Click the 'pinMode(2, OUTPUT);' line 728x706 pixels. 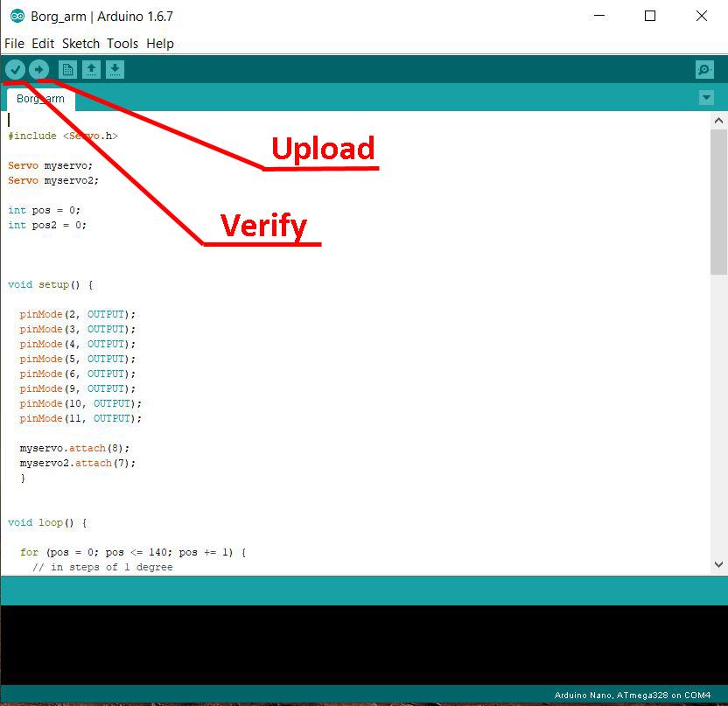78,314
